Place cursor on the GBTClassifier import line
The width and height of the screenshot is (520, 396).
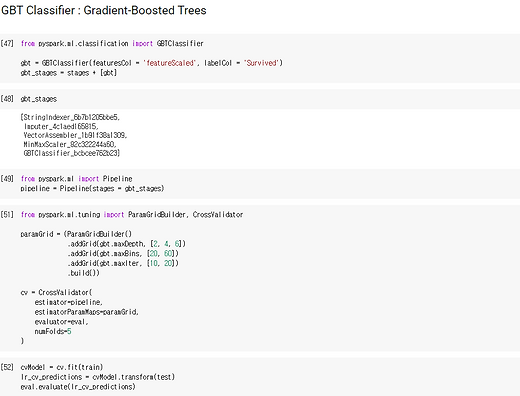pos(112,43)
